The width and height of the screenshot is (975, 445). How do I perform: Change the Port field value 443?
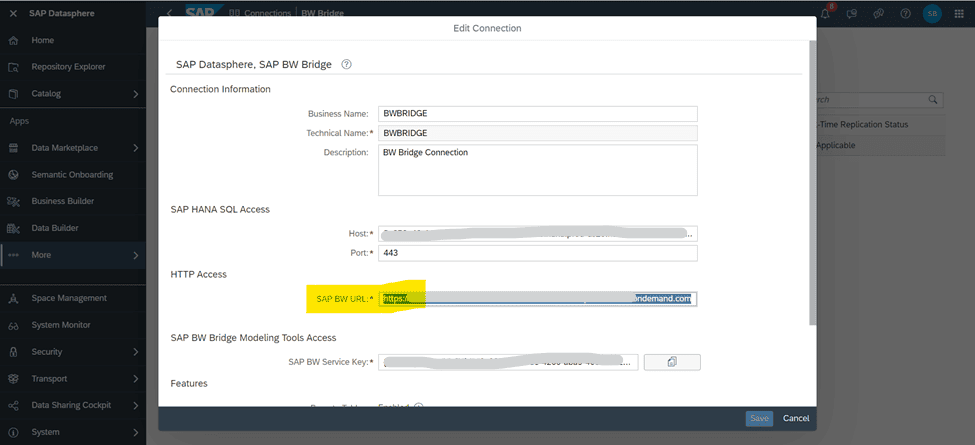tap(538, 253)
